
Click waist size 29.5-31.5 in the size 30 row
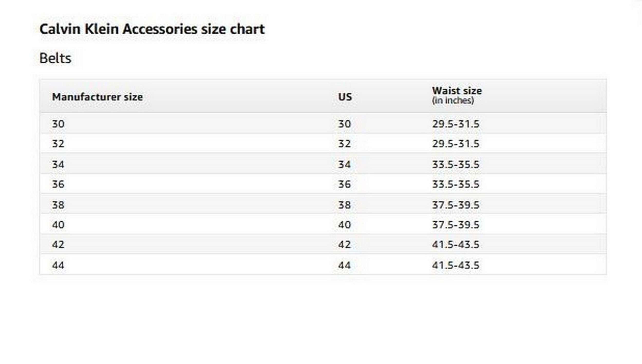(x=456, y=124)
